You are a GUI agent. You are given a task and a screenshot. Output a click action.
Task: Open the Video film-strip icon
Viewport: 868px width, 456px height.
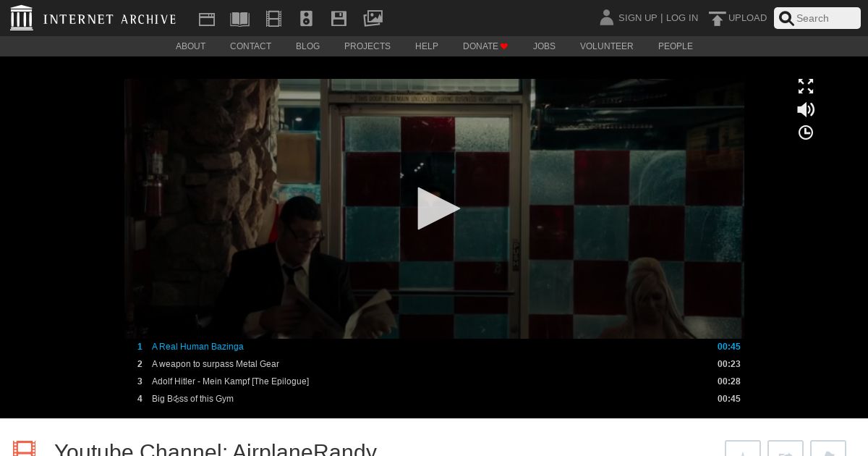point(273,19)
